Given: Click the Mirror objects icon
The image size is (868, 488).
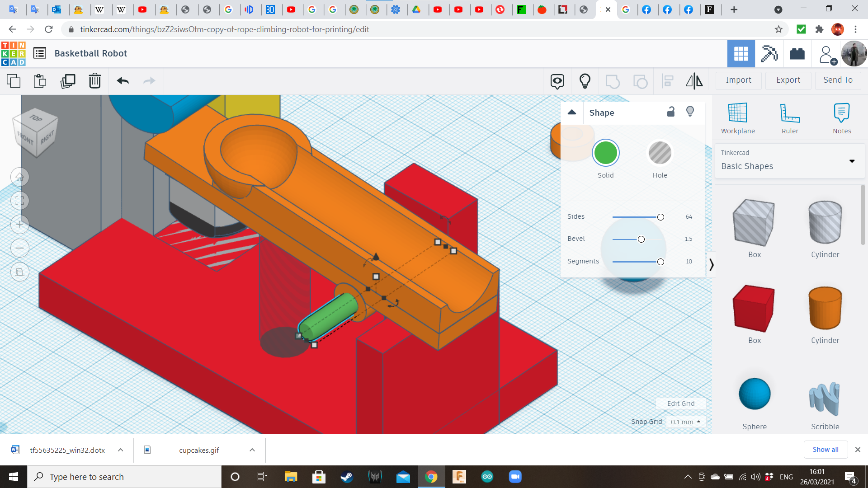Looking at the screenshot, I should tap(694, 81).
